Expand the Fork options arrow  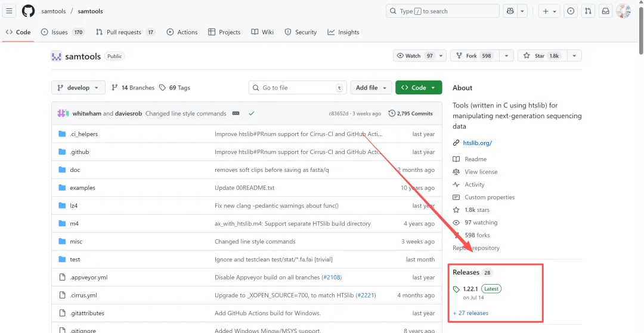pyautogui.click(x=506, y=56)
